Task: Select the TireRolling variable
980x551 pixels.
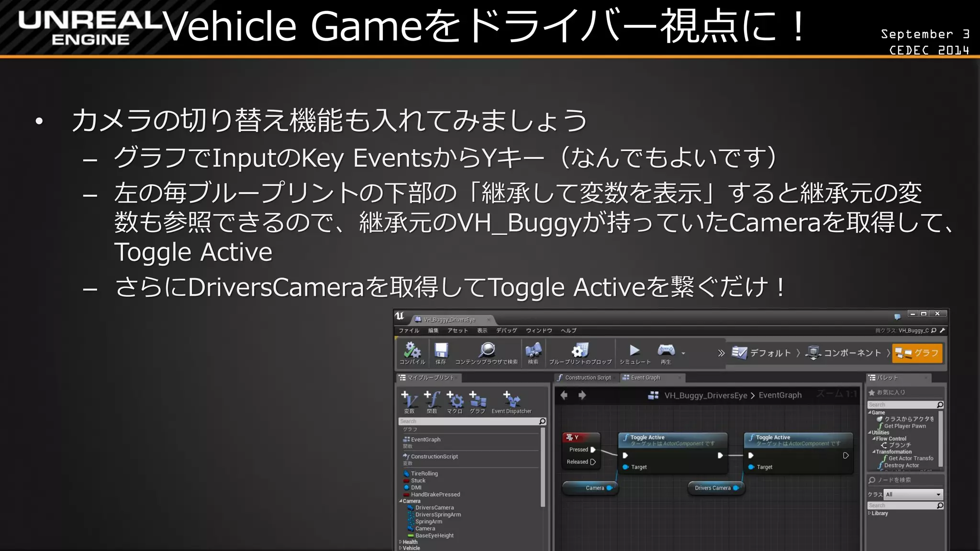Action: 424,474
